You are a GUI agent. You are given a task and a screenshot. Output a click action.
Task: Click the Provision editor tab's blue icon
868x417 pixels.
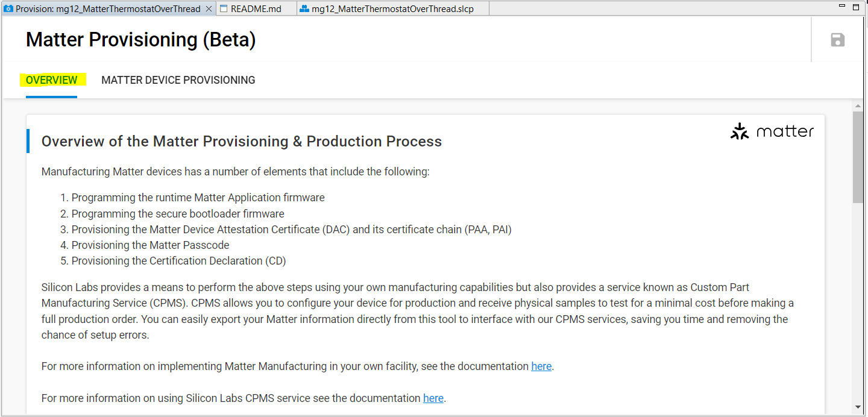(8, 9)
